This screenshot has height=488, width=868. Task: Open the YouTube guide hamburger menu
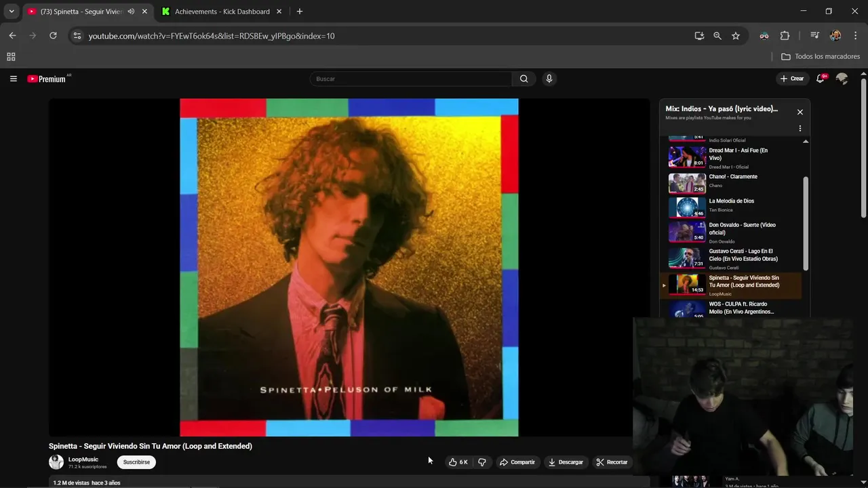click(13, 79)
